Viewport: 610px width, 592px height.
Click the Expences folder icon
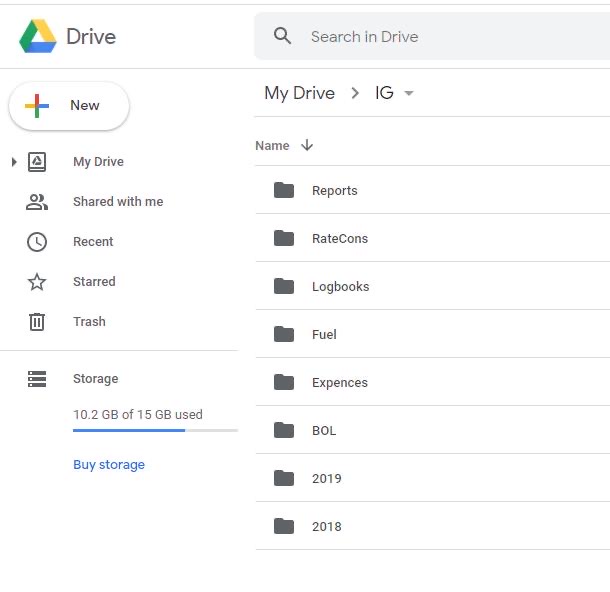pos(284,382)
